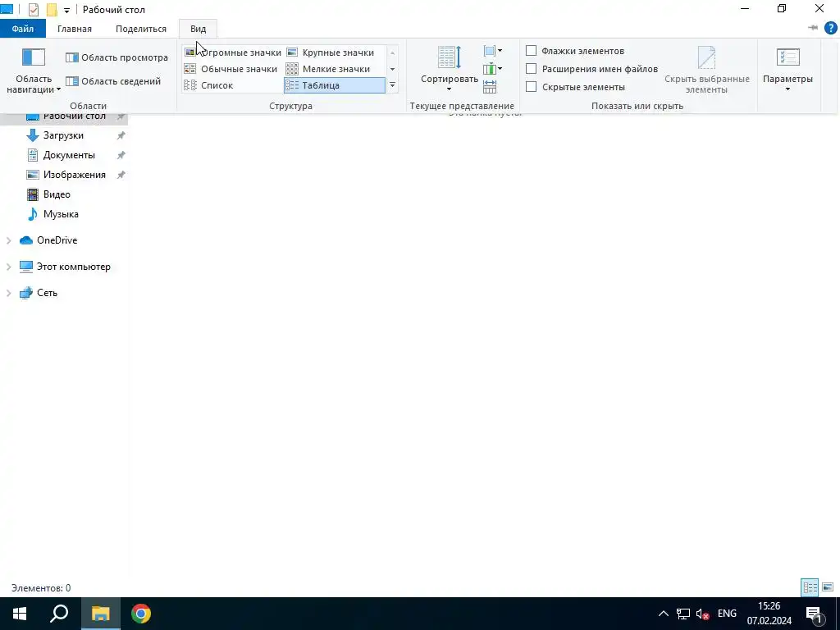Open the notification center icon
840x630 pixels.
pos(815,614)
